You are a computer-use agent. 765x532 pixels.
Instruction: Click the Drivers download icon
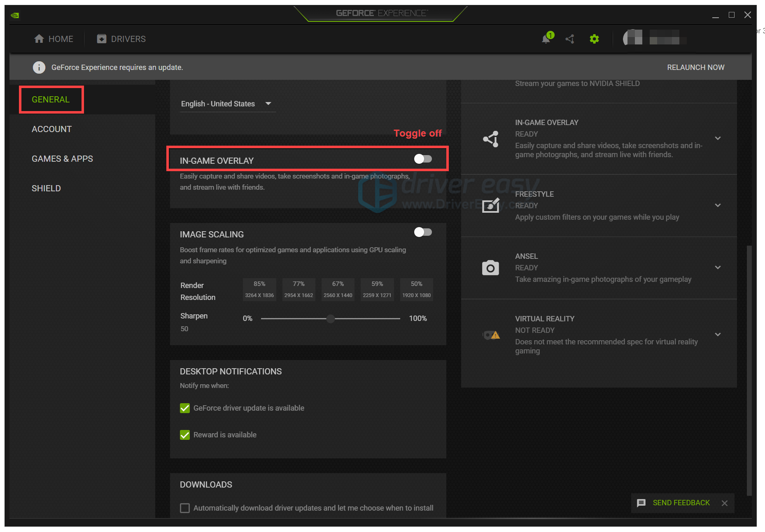coord(101,38)
